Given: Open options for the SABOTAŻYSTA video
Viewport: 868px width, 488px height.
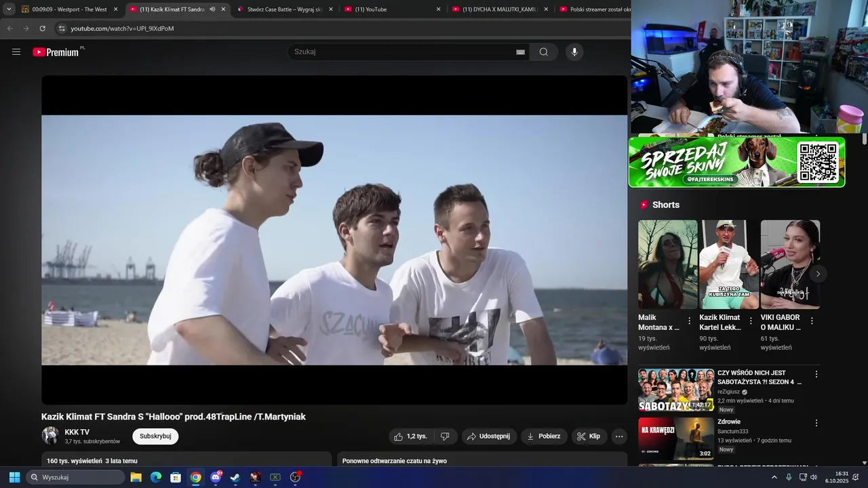Looking at the screenshot, I should [816, 374].
